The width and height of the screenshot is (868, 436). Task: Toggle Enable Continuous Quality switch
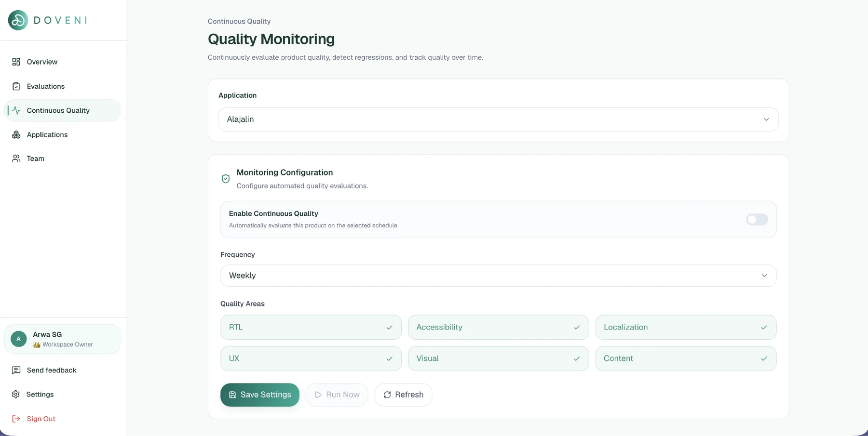[x=757, y=220]
